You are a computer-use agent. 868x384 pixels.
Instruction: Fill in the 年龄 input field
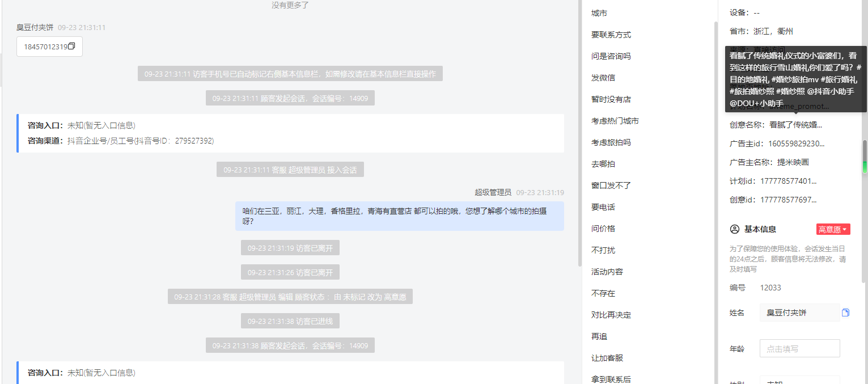click(799, 348)
